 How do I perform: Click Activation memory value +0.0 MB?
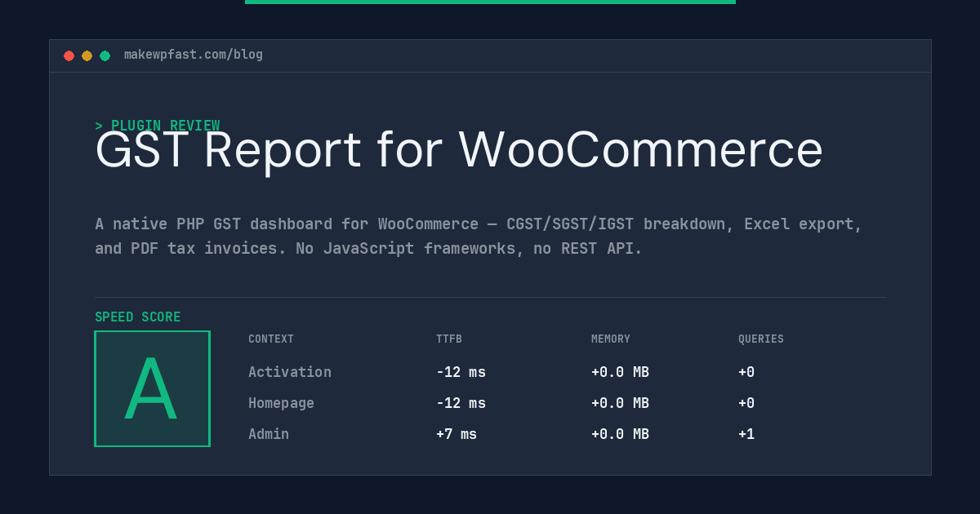coord(620,372)
